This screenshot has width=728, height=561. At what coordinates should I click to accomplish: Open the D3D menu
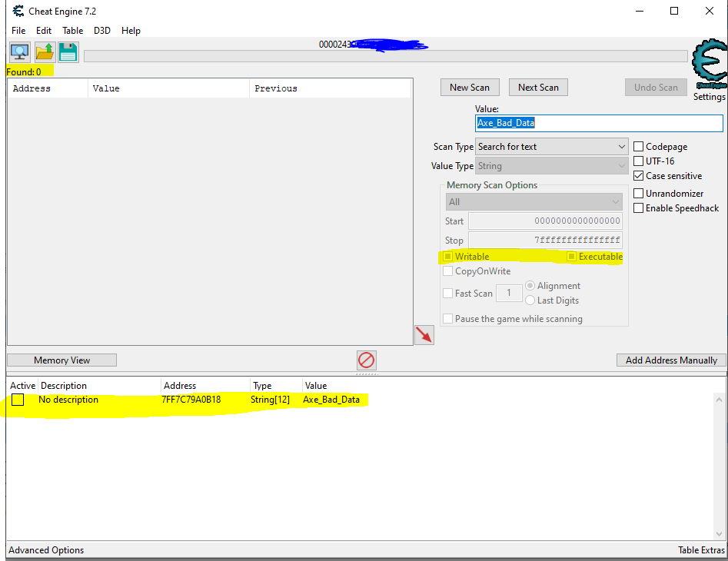[103, 31]
